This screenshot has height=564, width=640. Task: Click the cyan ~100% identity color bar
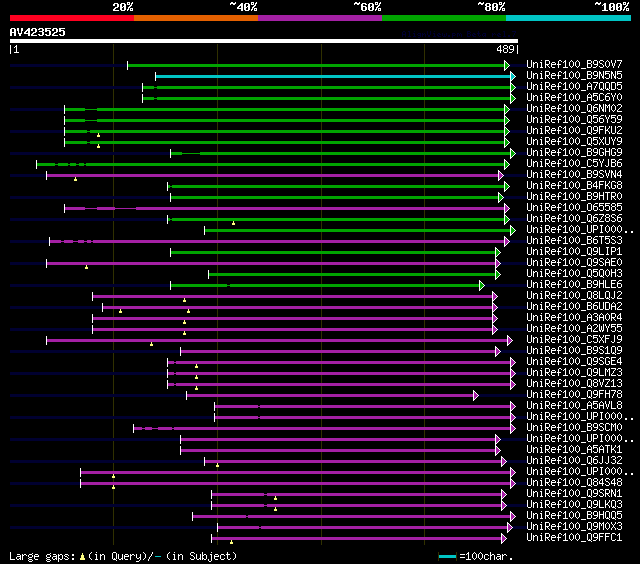pyautogui.click(x=568, y=18)
